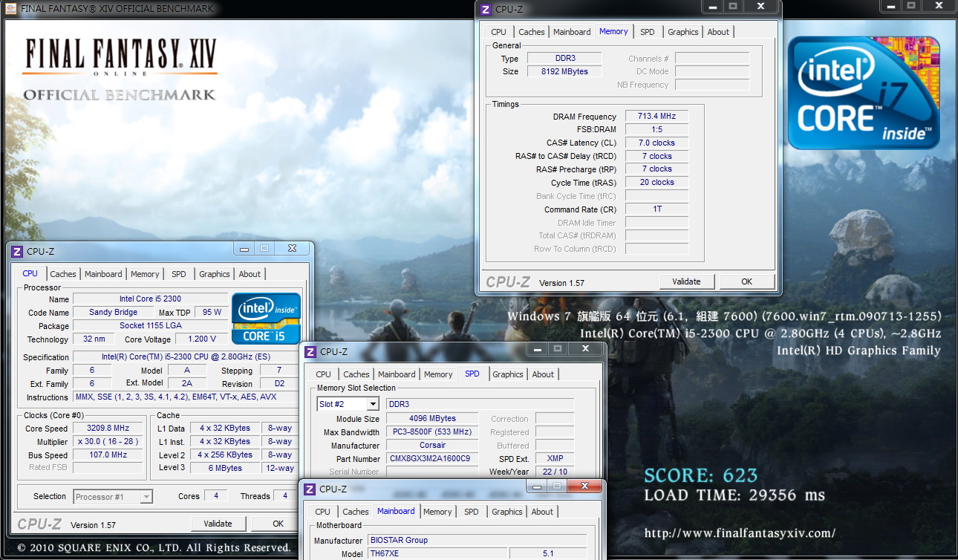Open Caches tab in the Memory window

point(532,32)
